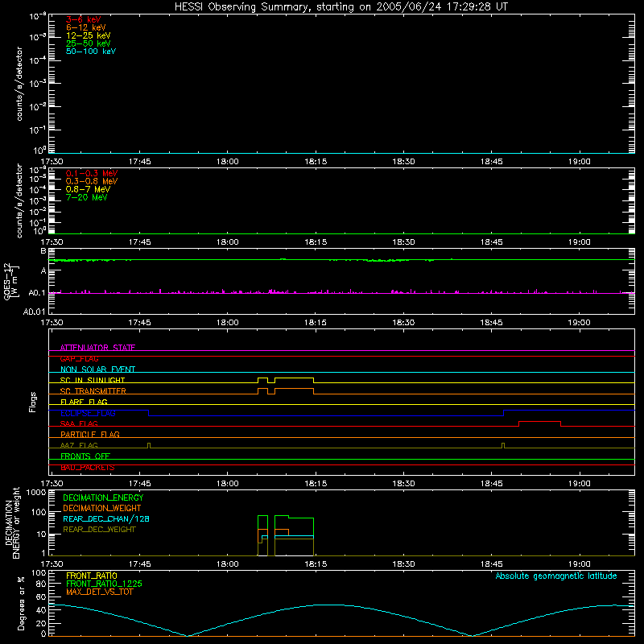Click the wide raised SC_TRANSMITTER orange segment
644x644 pixels.
coord(294,389)
